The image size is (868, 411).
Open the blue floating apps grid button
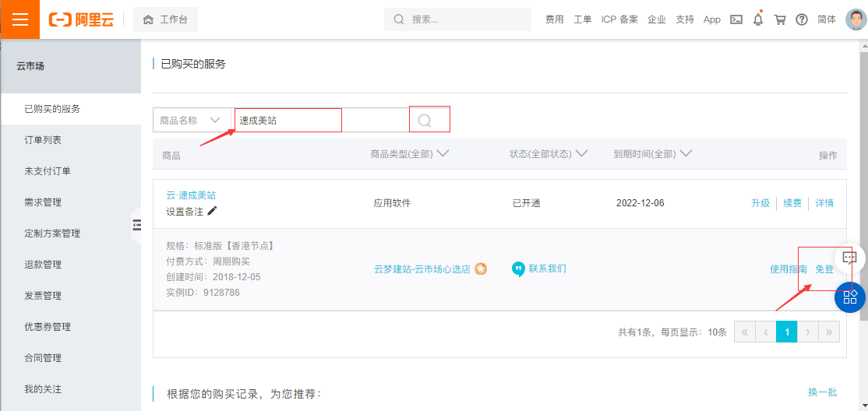click(x=850, y=297)
